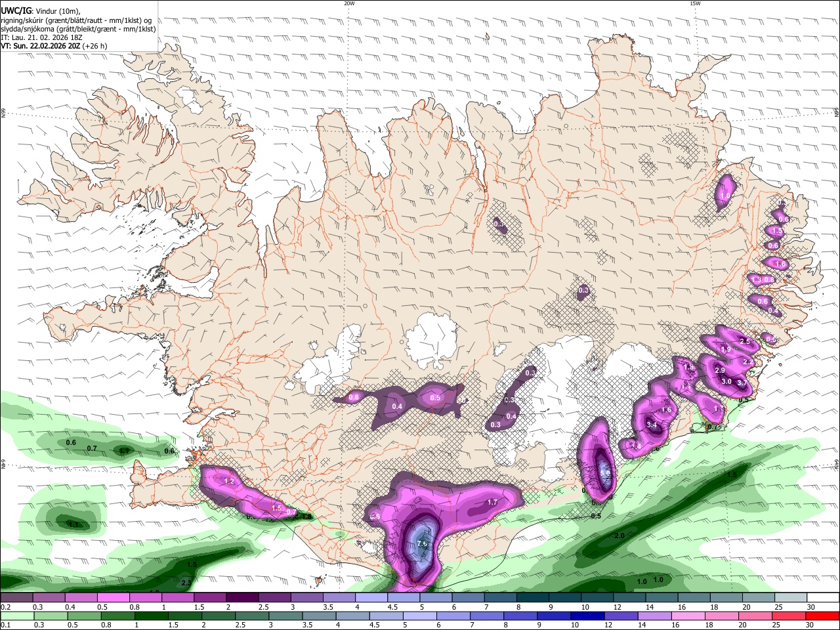Click the 1.2 value on Reykjanes peninsula
The width and height of the screenshot is (840, 630).
pos(229,481)
